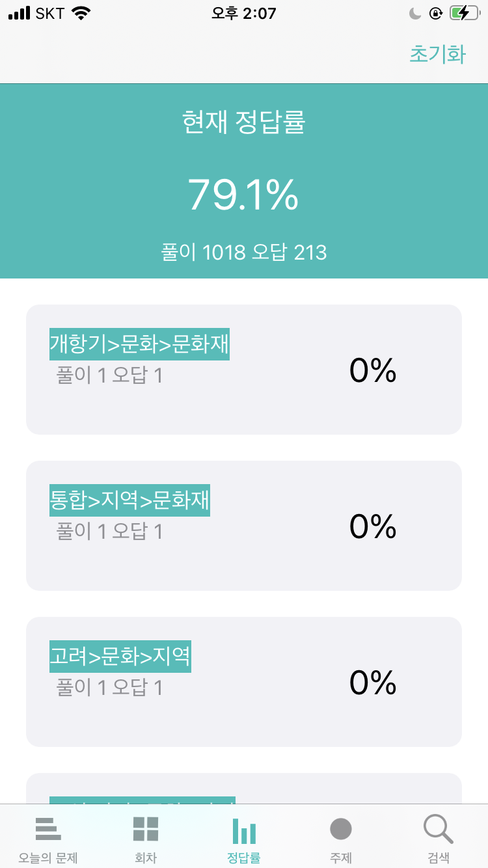
Task: Select the 고려>문화>지역 topic label
Action: click(x=120, y=657)
